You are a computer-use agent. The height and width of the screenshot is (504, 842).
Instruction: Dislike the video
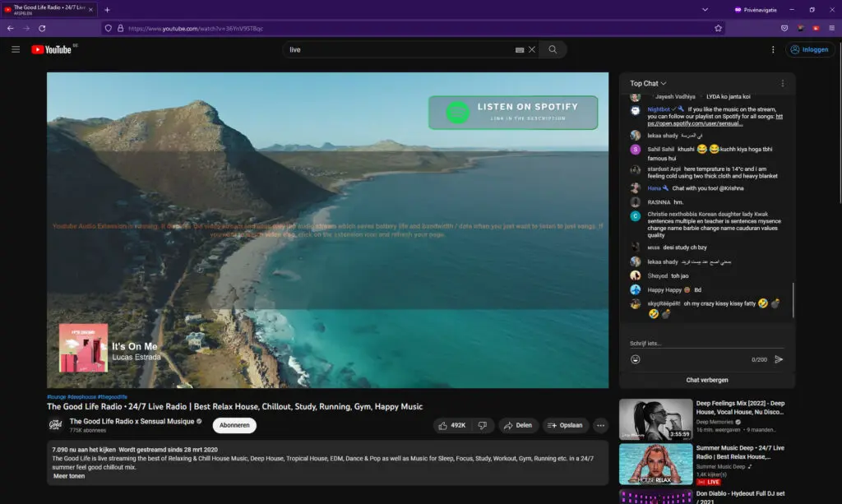[x=482, y=425]
